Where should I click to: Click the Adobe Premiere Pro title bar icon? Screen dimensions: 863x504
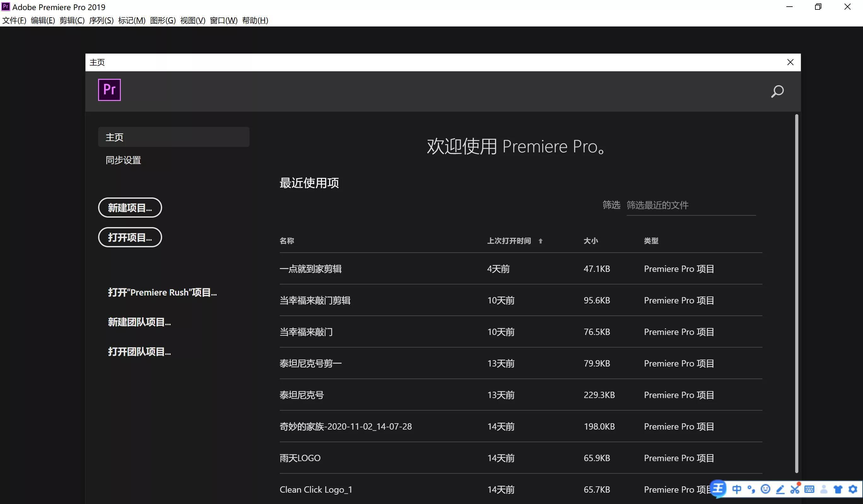pos(5,7)
